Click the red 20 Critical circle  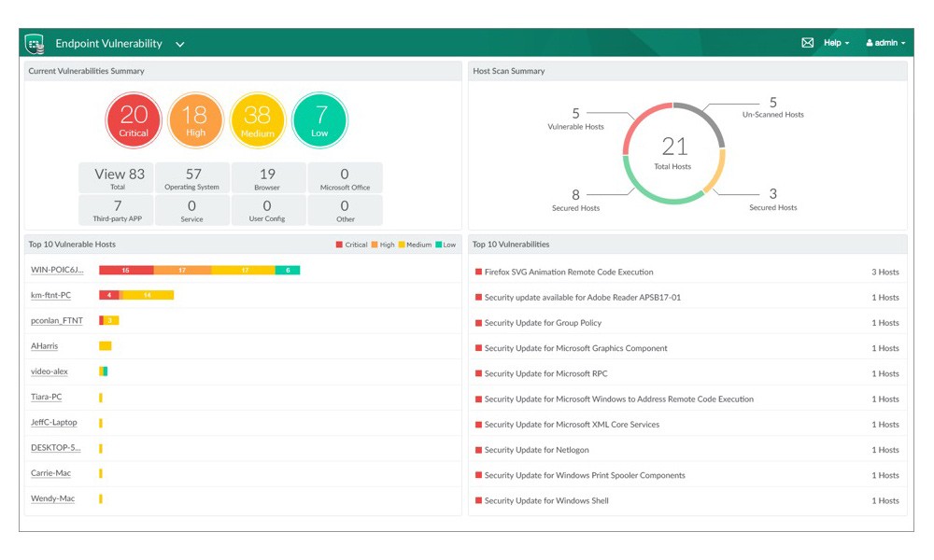pos(134,120)
